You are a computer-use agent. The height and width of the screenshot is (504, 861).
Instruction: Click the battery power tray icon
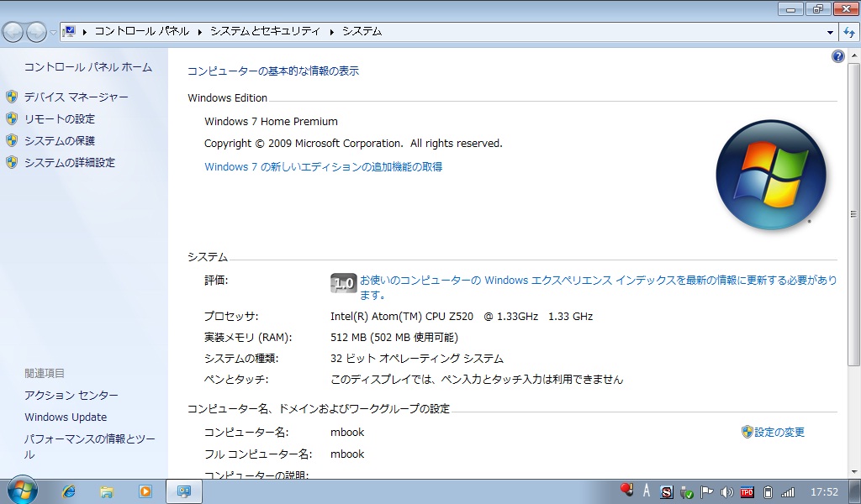coord(769,492)
